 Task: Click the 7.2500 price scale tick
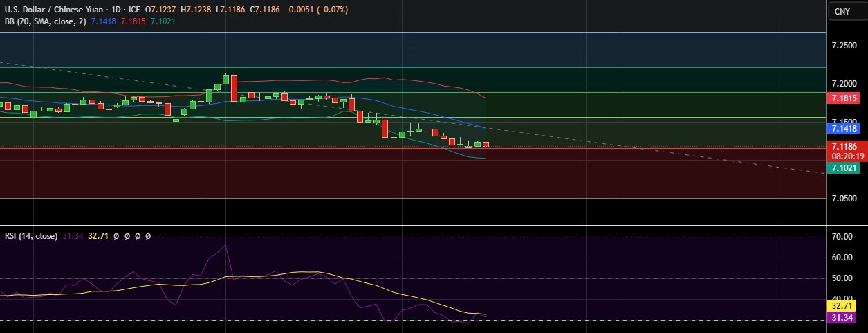pos(843,46)
